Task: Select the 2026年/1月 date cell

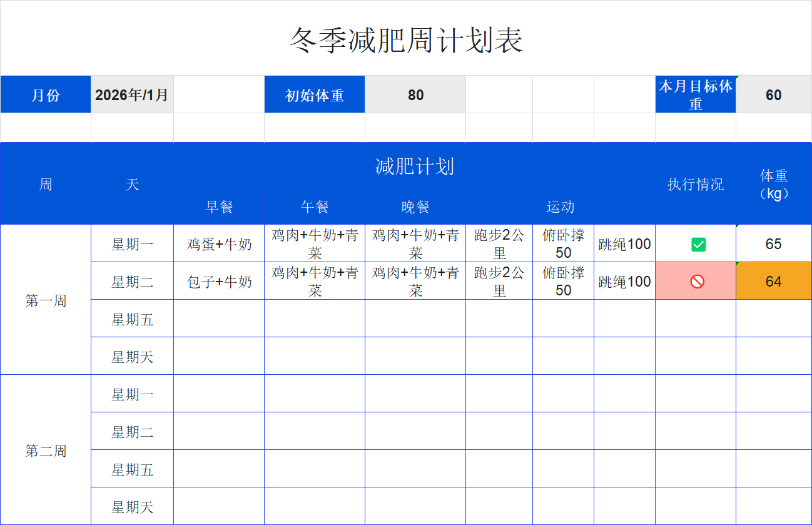Action: [x=131, y=94]
